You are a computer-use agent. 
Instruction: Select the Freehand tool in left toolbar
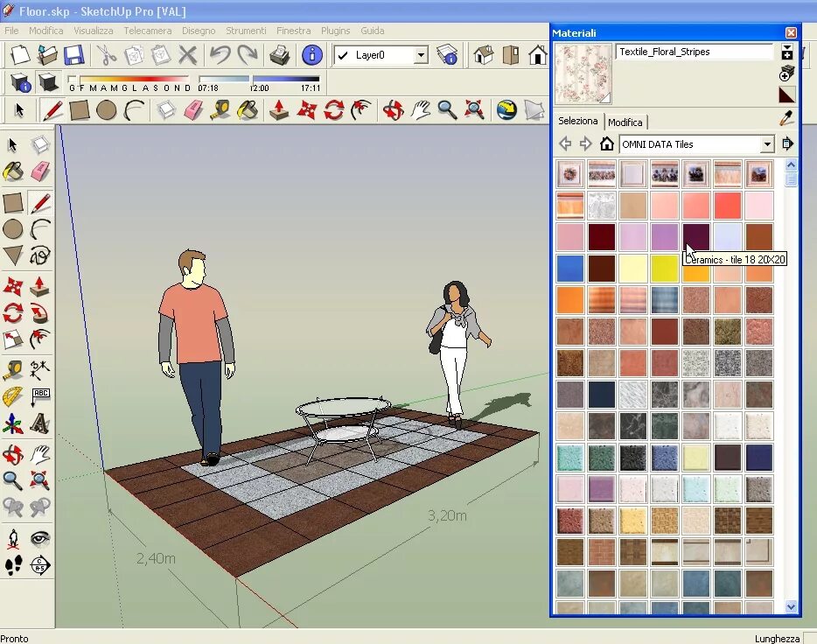pyautogui.click(x=40, y=255)
